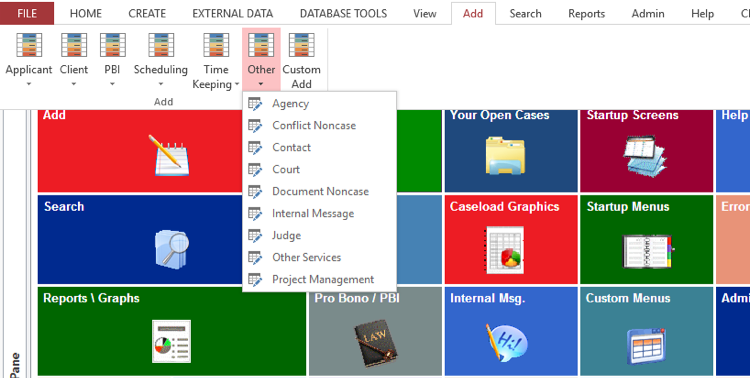Click the Help tile
The image size is (750, 378).
[733, 151]
